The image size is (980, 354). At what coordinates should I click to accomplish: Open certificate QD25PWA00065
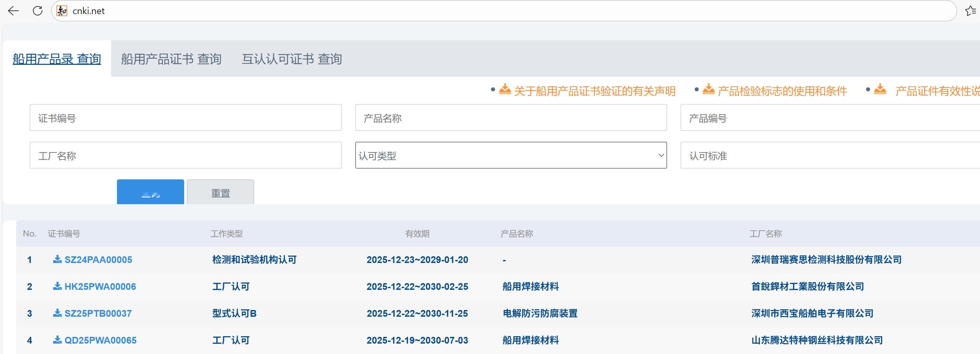[100, 340]
